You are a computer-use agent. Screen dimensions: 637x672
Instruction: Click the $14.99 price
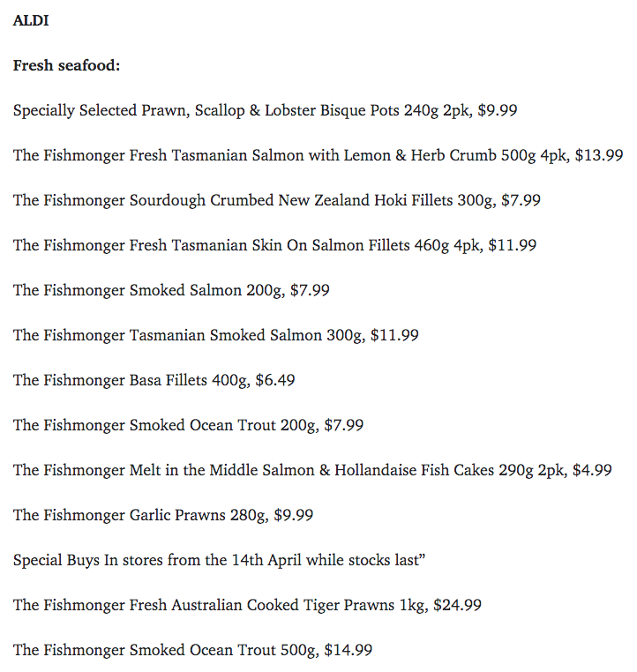pos(348,650)
